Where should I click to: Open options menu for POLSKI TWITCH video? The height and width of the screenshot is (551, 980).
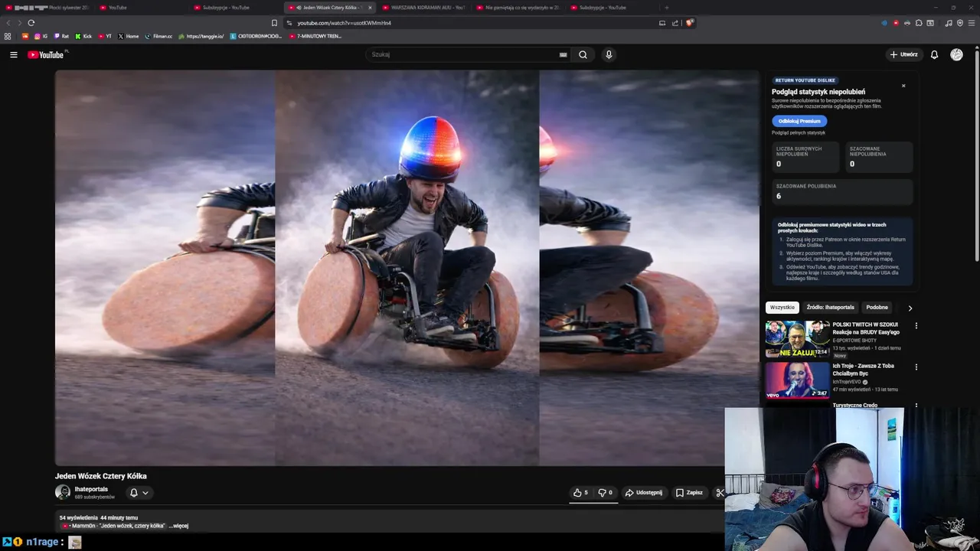[916, 326]
